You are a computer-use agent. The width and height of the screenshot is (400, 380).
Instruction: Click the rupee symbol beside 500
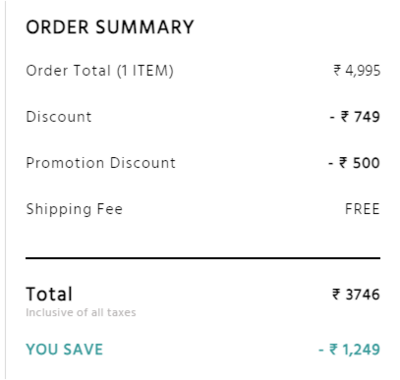[x=344, y=162]
